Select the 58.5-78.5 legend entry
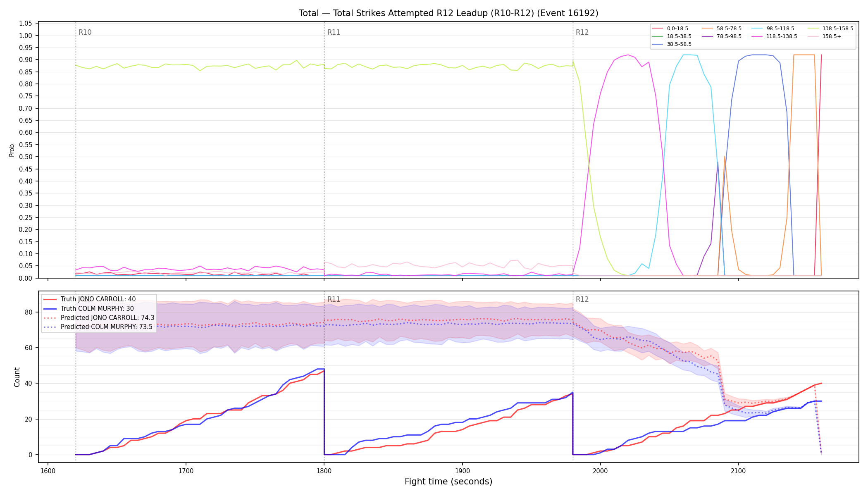This screenshot has height=496, width=868. pos(722,29)
